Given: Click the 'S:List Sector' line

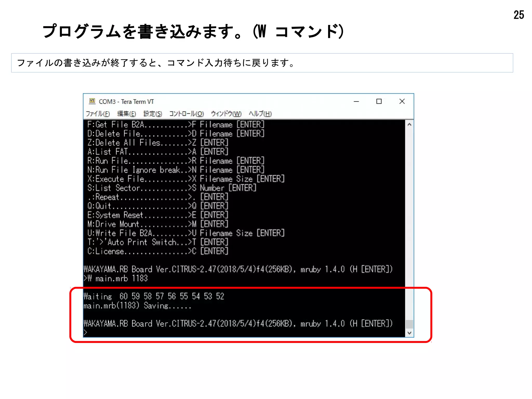Looking at the screenshot, I should [x=172, y=188].
